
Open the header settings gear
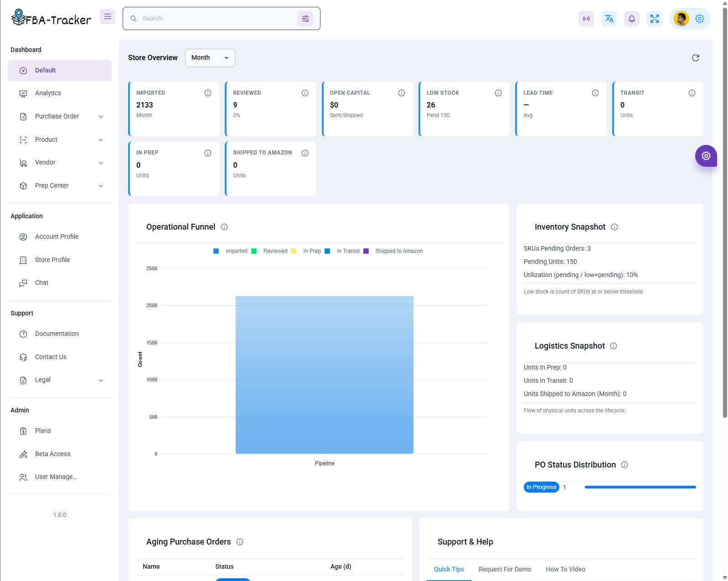point(700,19)
